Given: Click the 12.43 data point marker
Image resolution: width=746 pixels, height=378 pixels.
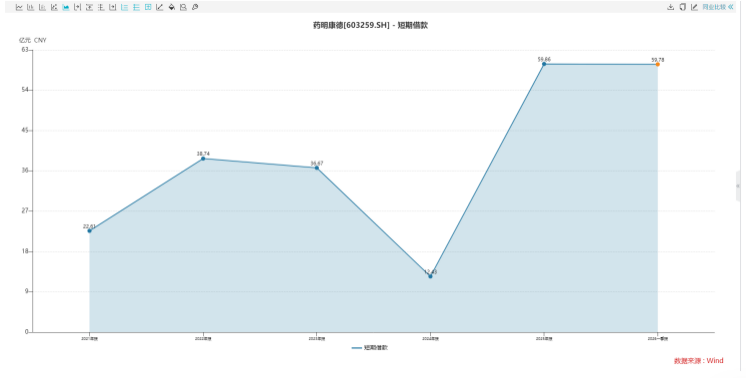Looking at the screenshot, I should (431, 276).
